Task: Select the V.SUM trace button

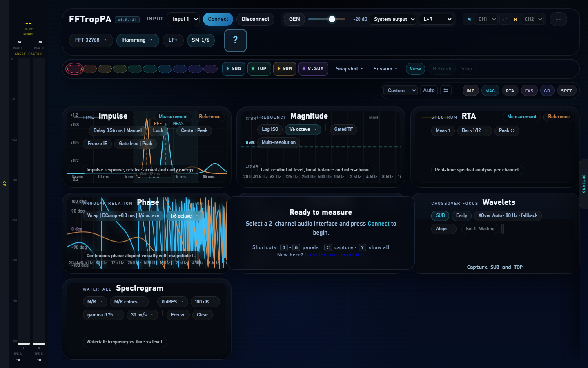Action: click(313, 69)
